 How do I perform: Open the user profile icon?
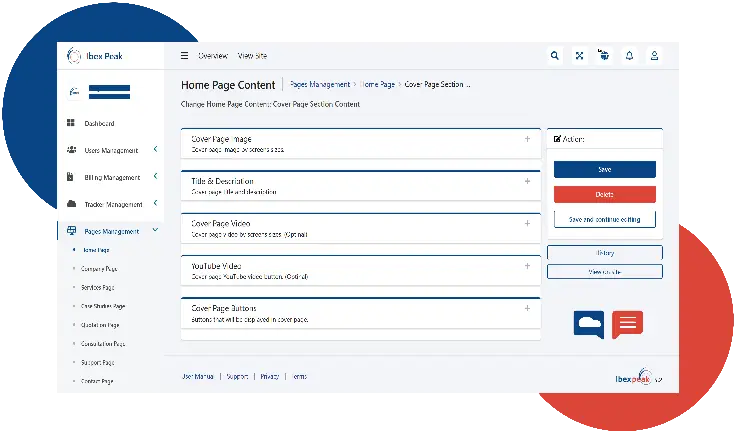pos(654,56)
